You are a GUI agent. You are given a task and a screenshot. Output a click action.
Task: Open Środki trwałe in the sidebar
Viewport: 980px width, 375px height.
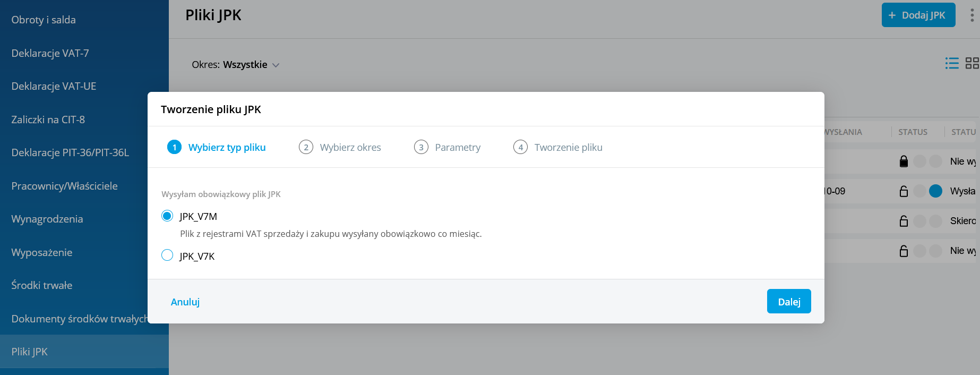tap(42, 285)
